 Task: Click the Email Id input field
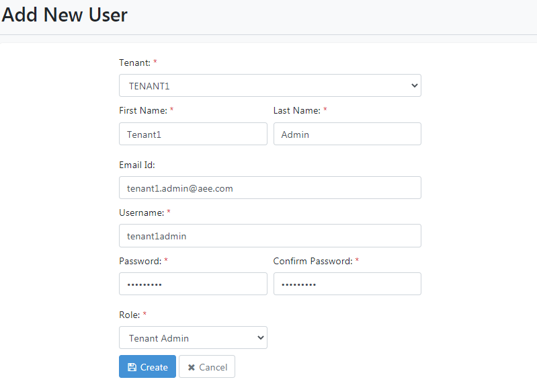click(x=270, y=188)
